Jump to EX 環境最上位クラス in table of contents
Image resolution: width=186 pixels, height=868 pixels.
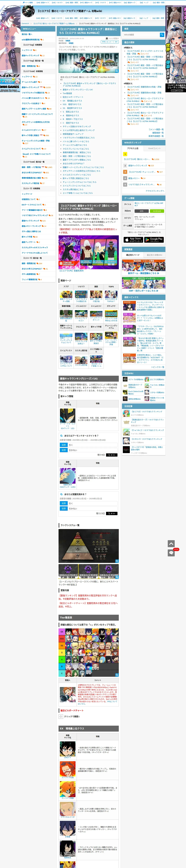point(72,101)
